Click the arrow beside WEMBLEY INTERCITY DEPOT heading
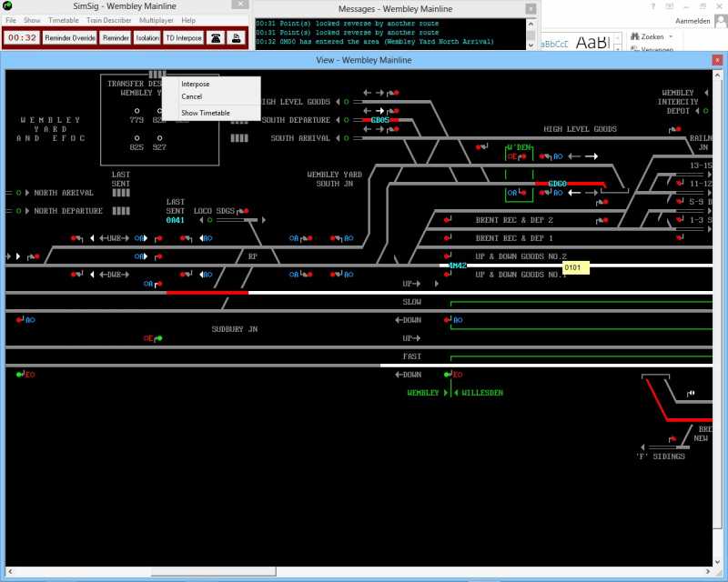 click(706, 93)
